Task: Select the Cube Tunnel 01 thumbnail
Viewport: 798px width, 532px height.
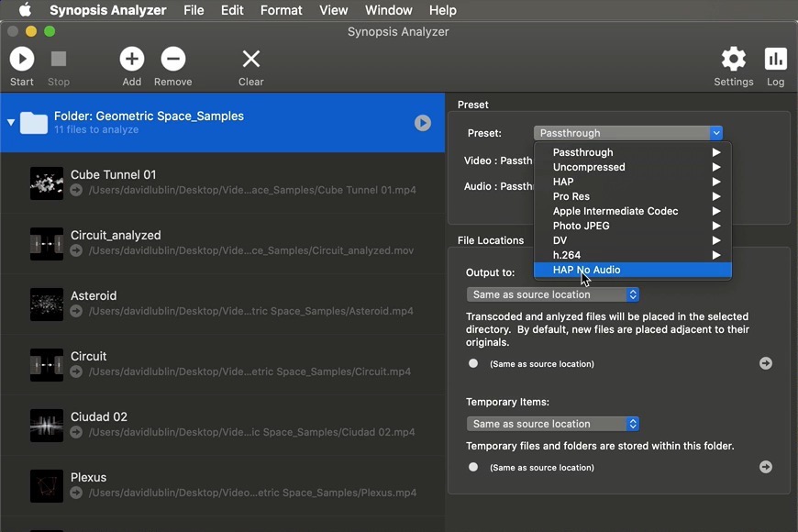Action: (47, 183)
